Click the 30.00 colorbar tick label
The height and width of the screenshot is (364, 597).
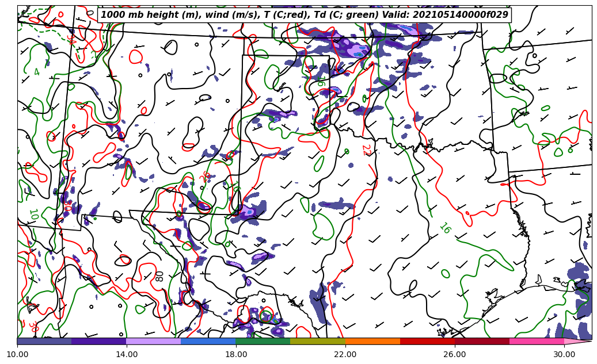(x=564, y=354)
